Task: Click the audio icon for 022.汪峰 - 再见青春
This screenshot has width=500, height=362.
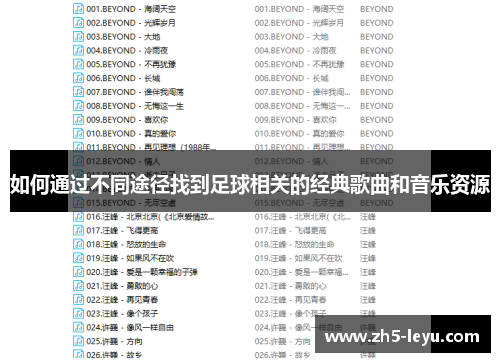Action: [x=78, y=300]
